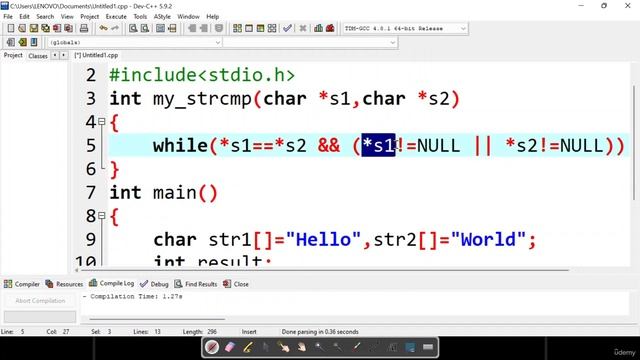Click the left tab scroll arrow beside Classes
Image resolution: width=640 pixels, height=360 pixels.
pyautogui.click(x=55, y=55)
